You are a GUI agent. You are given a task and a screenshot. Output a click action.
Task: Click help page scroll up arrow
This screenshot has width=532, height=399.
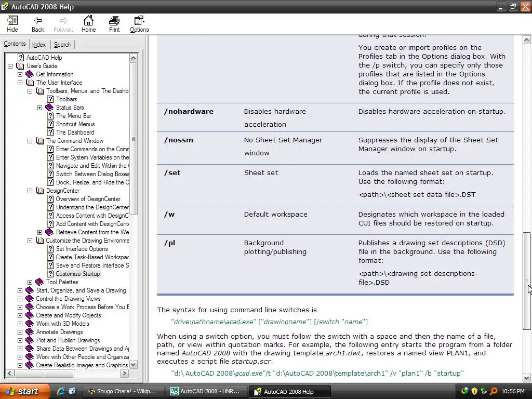point(526,39)
